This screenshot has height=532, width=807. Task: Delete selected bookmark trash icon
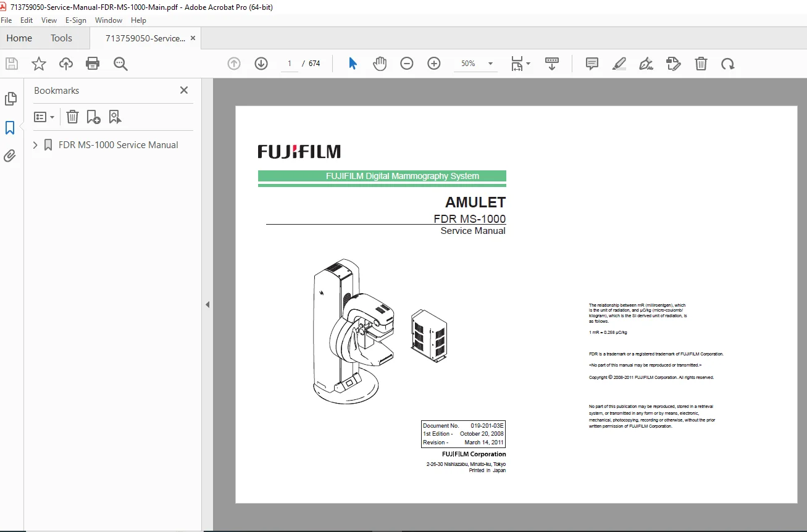(x=72, y=117)
